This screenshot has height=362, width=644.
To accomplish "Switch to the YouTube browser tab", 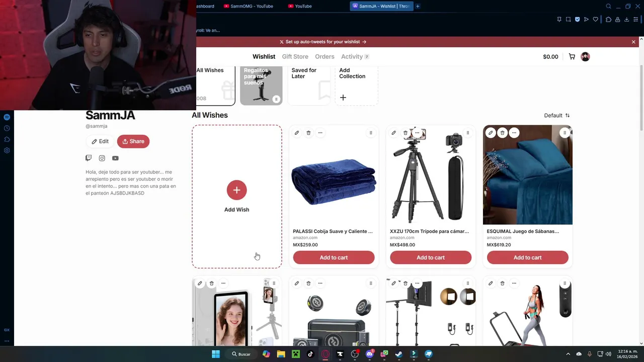I will point(300,6).
